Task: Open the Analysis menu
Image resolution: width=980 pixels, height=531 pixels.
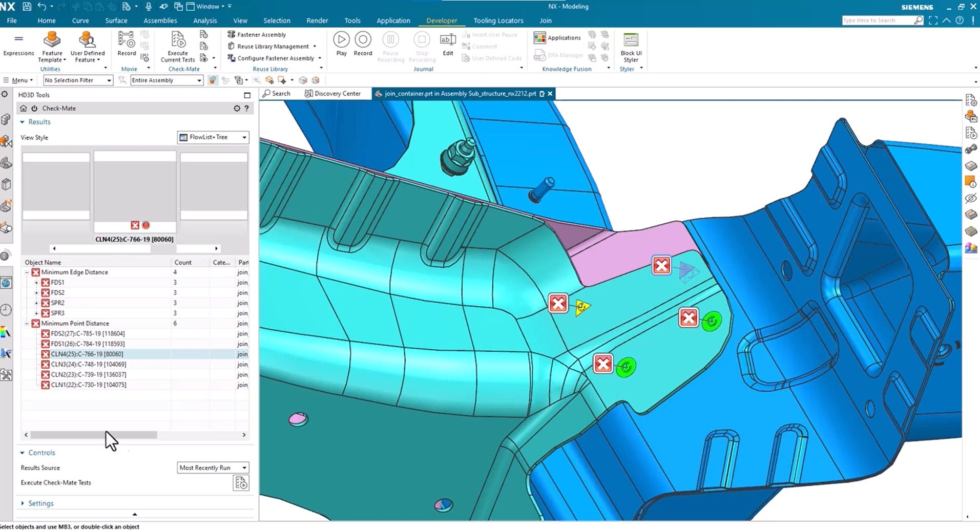Action: coord(205,20)
